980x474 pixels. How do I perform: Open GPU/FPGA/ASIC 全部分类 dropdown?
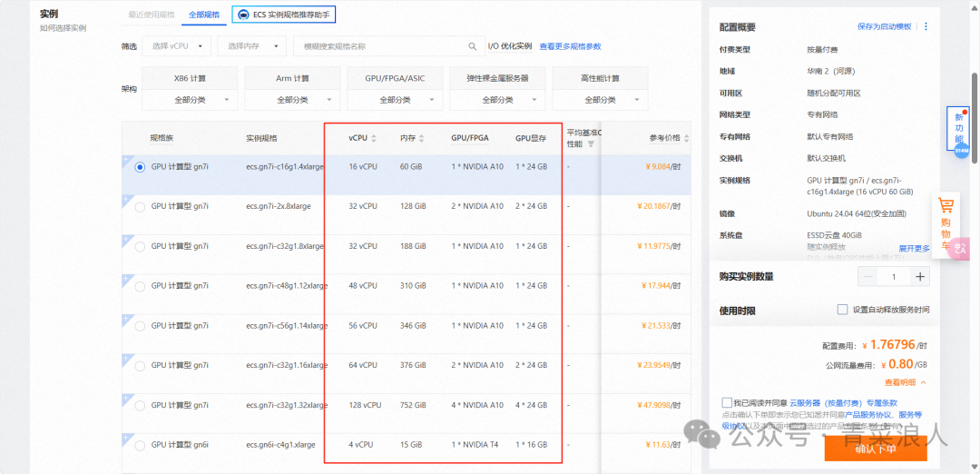[395, 100]
